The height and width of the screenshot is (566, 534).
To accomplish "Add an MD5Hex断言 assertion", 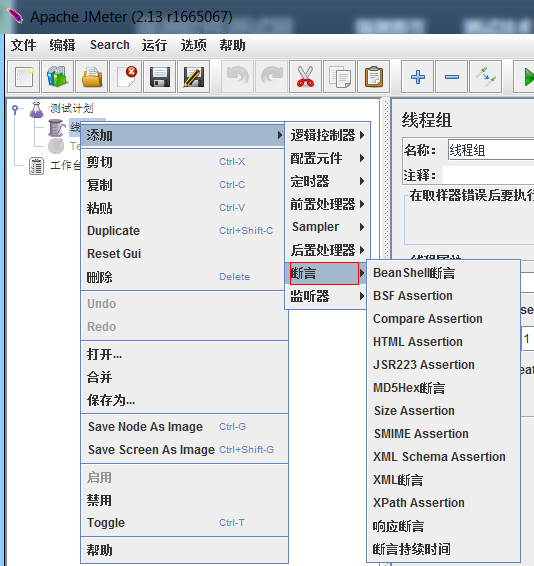I will click(x=443, y=388).
